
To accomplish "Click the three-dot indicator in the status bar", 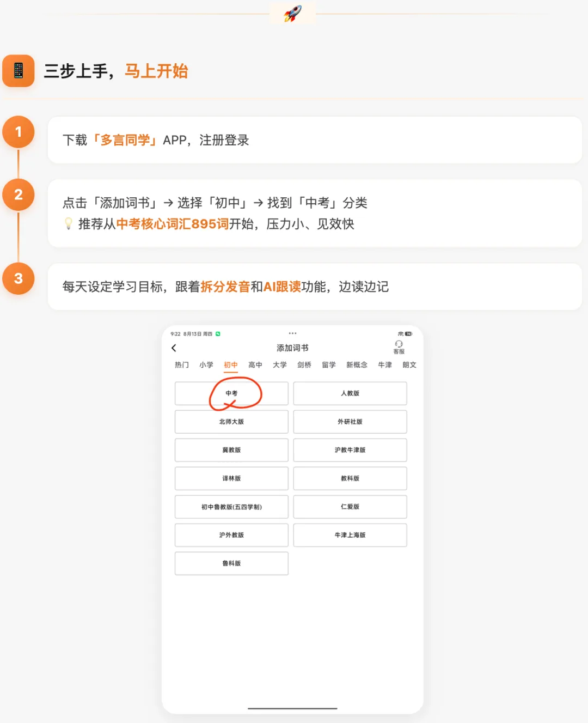I will pos(292,333).
